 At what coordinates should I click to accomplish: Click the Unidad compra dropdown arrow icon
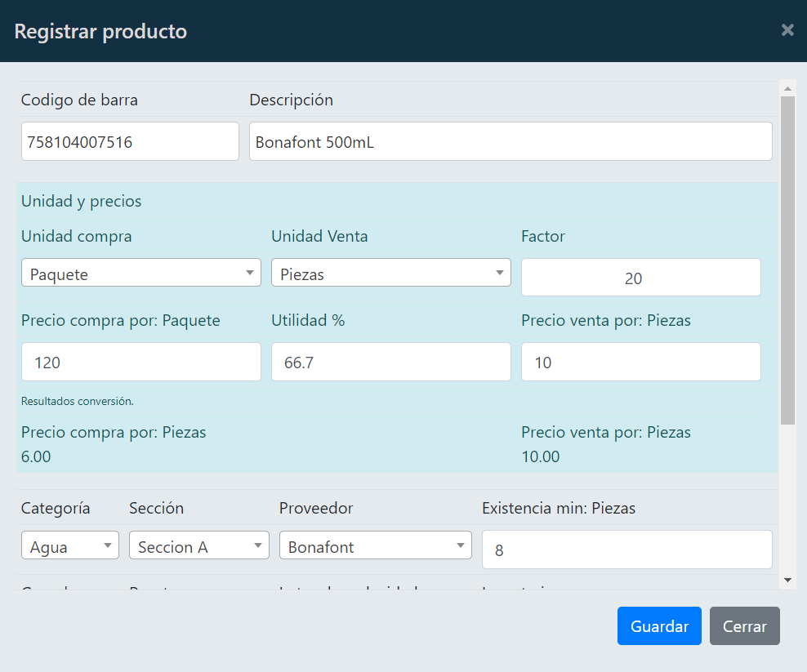tap(250, 274)
